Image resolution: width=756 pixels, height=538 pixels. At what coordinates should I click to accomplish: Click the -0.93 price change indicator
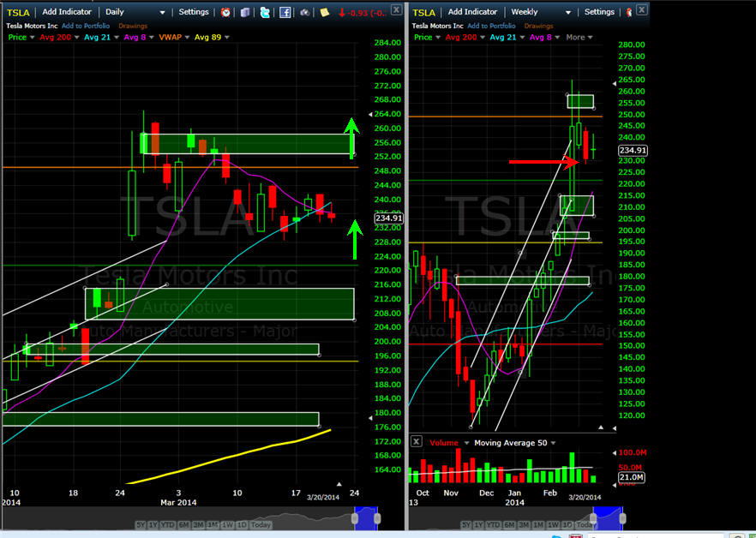tap(362, 13)
